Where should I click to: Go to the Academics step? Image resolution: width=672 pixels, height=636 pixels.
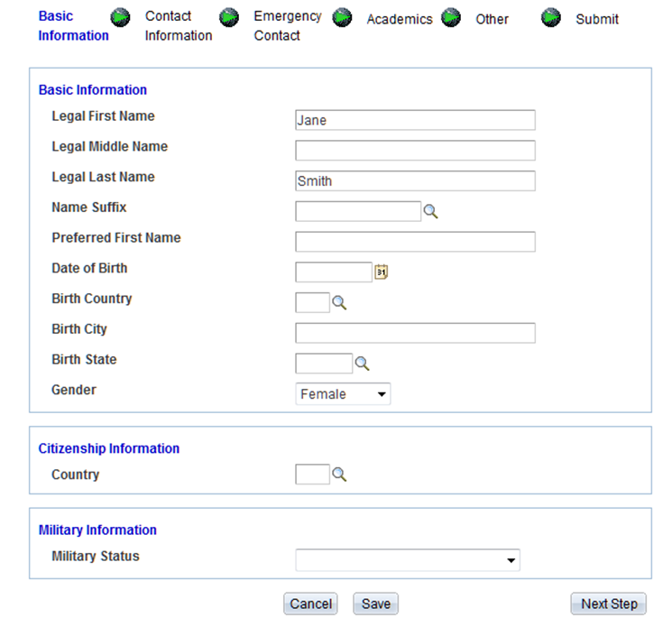(400, 19)
